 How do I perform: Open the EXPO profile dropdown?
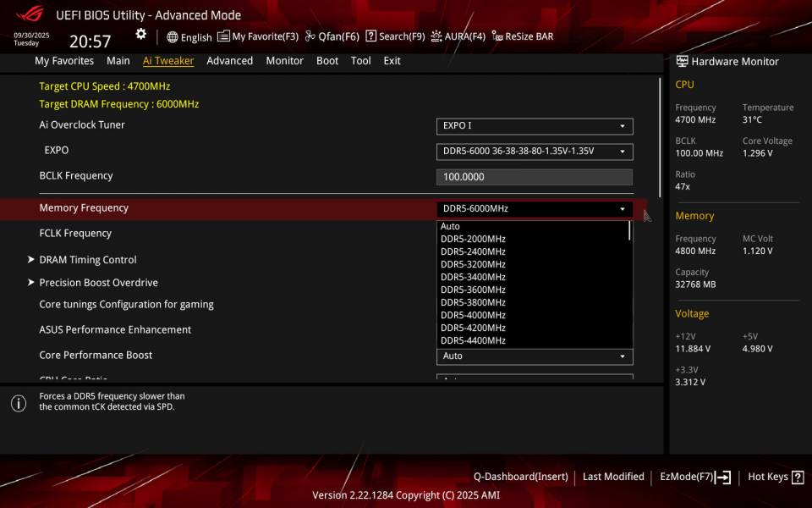(535, 151)
